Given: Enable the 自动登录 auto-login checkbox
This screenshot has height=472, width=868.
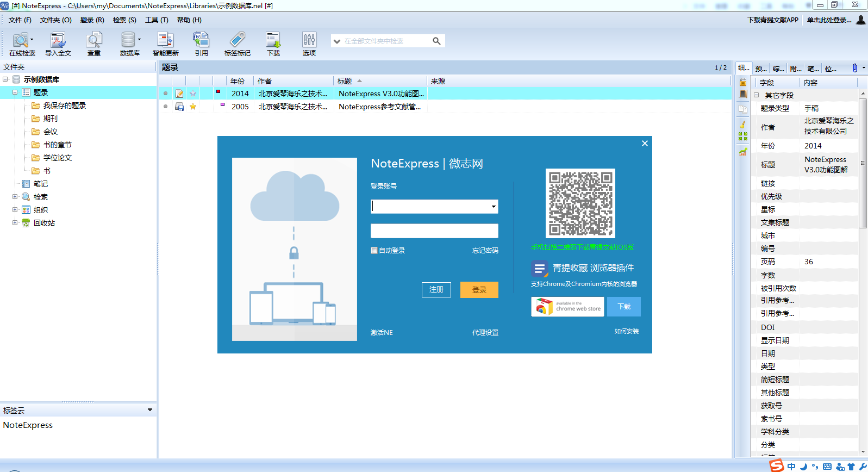Looking at the screenshot, I should (x=374, y=251).
